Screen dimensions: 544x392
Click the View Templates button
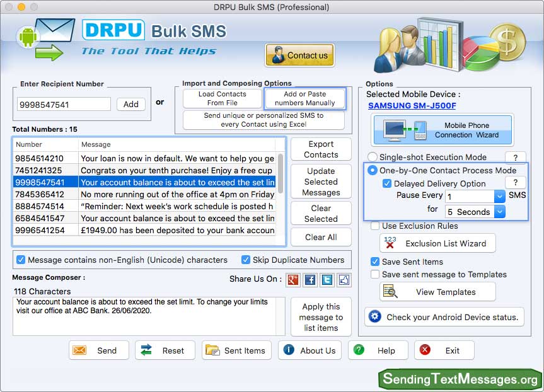tap(438, 292)
